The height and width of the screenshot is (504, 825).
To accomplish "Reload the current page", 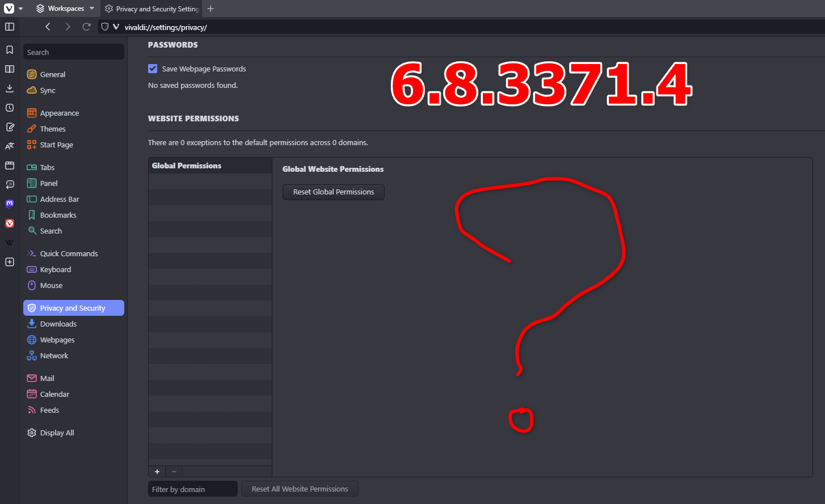I will tap(87, 27).
